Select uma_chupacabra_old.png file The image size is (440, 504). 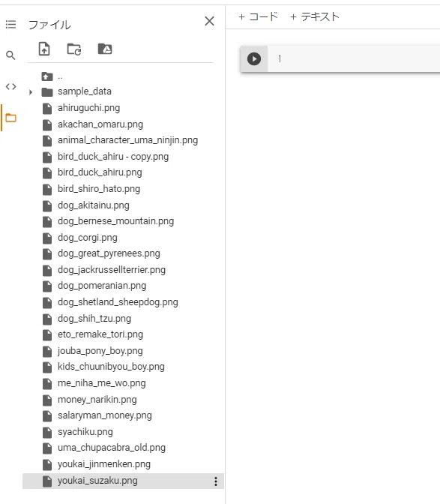pos(112,448)
